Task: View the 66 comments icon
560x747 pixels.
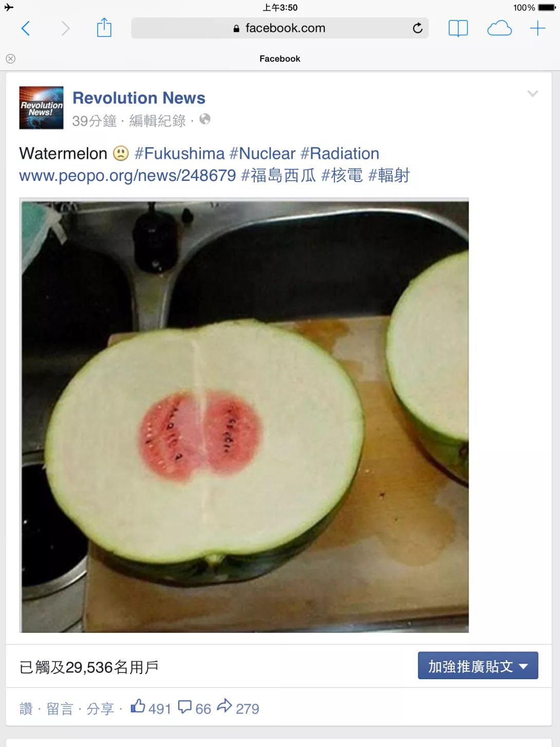Action: pyautogui.click(x=194, y=708)
